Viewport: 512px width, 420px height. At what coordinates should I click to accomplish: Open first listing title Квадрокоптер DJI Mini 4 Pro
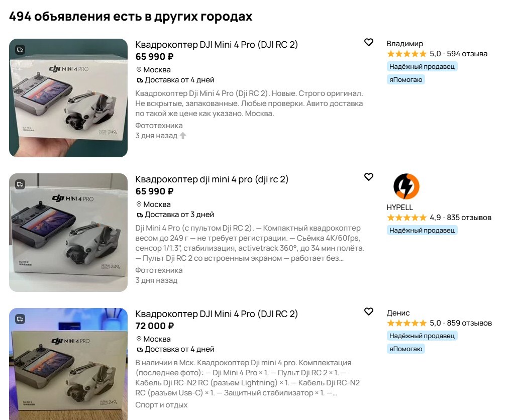click(217, 44)
